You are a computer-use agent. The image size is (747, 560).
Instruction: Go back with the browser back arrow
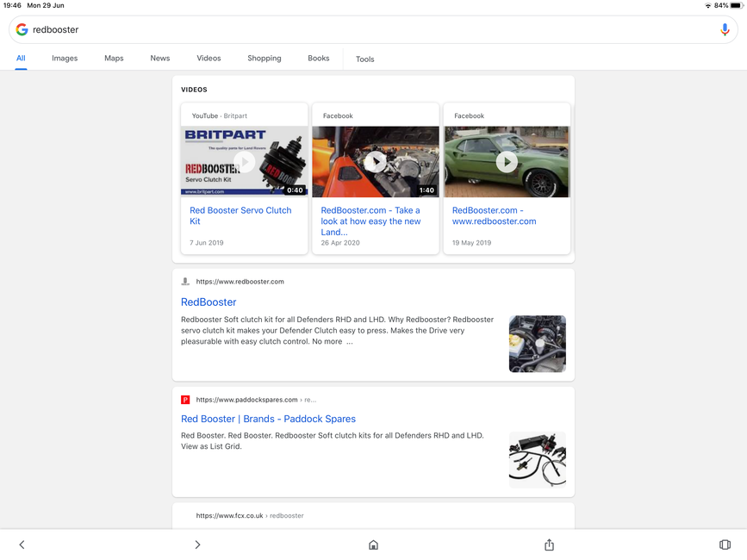22,544
